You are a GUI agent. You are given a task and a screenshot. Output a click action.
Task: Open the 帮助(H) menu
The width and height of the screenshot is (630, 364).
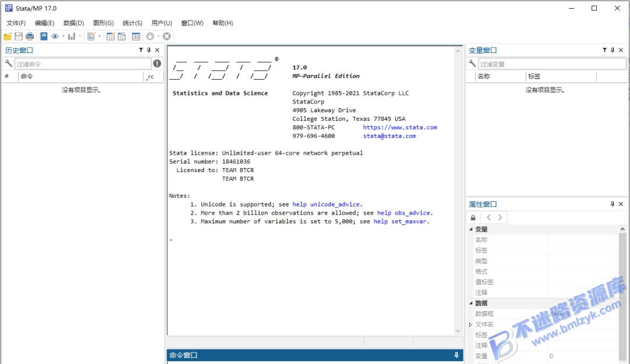[222, 23]
